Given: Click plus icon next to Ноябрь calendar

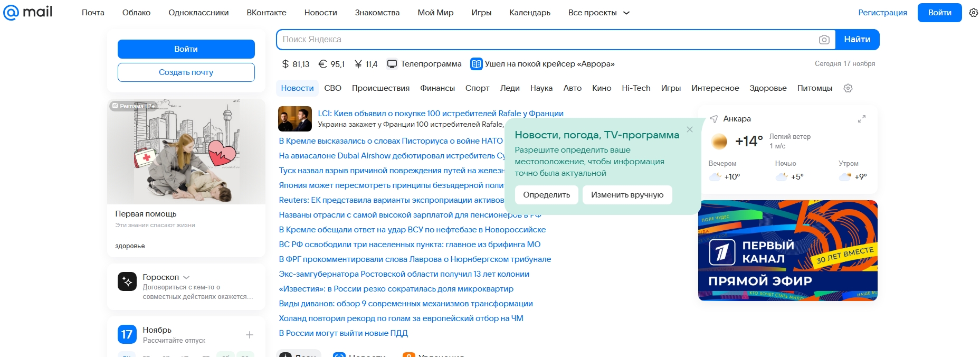Looking at the screenshot, I should (x=250, y=335).
